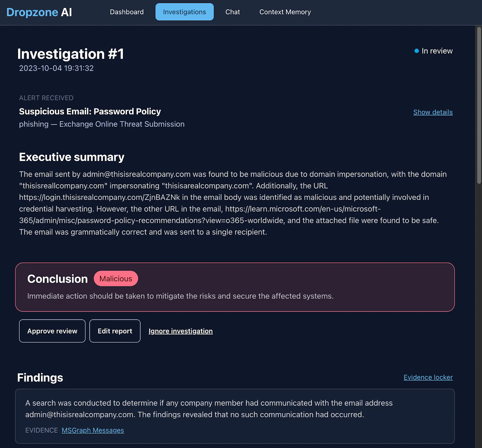The image size is (482, 448).
Task: Click the investigation timestamp 2023-10-04
Action: [x=56, y=68]
